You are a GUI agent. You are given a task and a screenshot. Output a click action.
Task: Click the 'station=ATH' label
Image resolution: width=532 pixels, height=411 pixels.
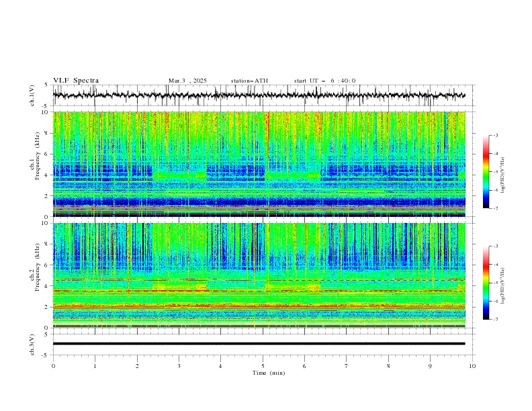(249, 81)
